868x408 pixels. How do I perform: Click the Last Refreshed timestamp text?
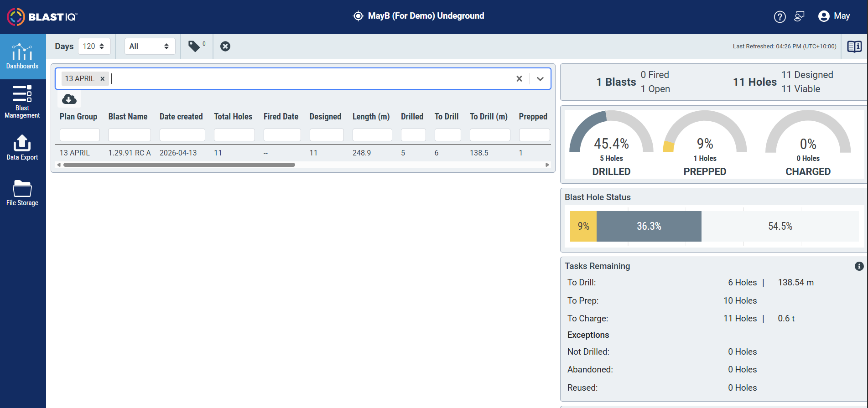(785, 46)
